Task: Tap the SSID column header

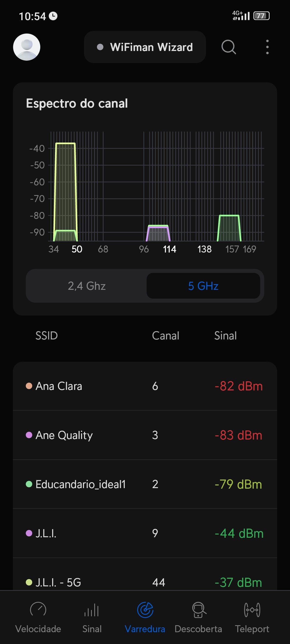Action: pyautogui.click(x=46, y=335)
